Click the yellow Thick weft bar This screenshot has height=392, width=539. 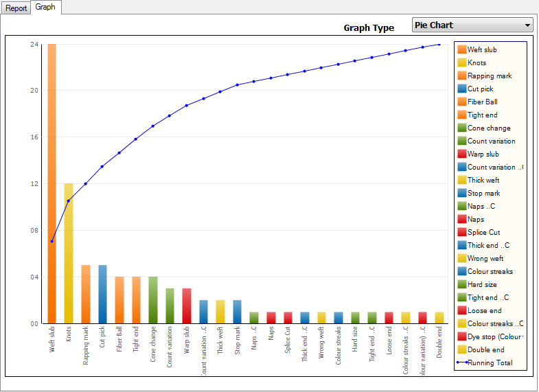tap(220, 312)
